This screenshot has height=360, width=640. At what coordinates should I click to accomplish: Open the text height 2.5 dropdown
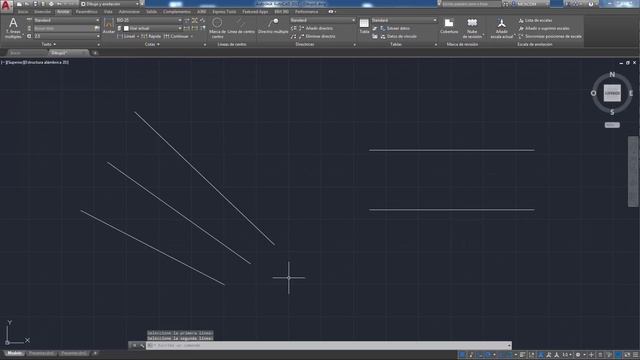(x=67, y=36)
